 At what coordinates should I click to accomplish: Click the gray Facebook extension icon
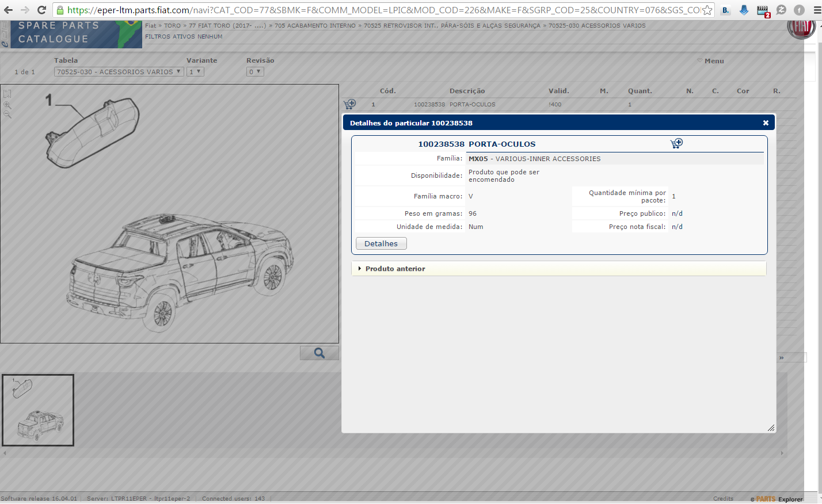(x=799, y=10)
